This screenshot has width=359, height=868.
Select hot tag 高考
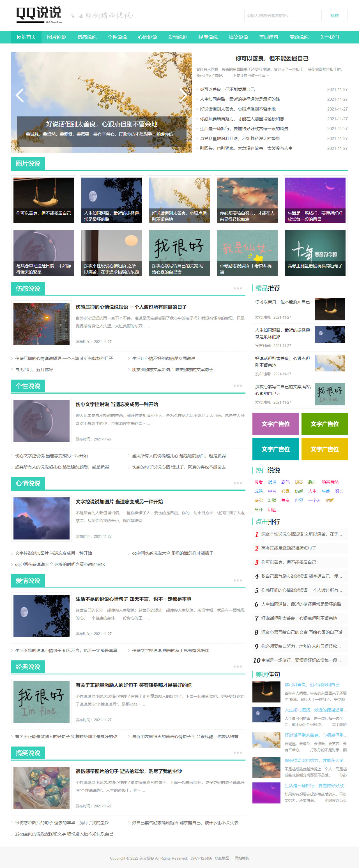(259, 482)
